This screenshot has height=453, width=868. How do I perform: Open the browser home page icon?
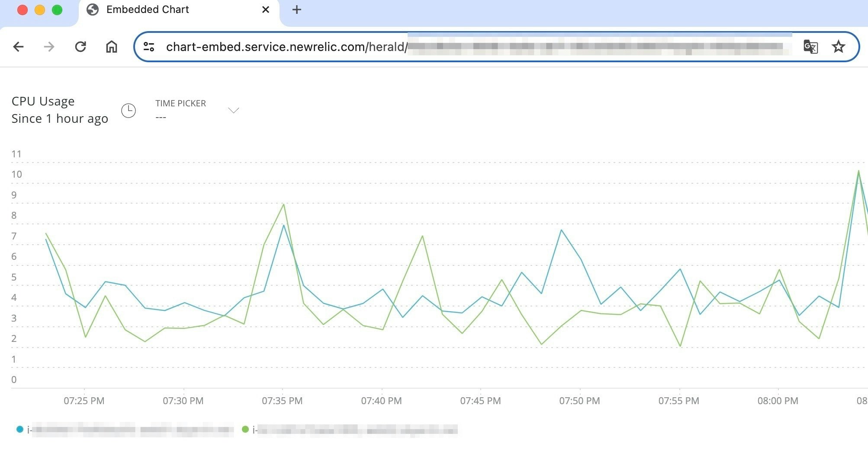pyautogui.click(x=112, y=47)
